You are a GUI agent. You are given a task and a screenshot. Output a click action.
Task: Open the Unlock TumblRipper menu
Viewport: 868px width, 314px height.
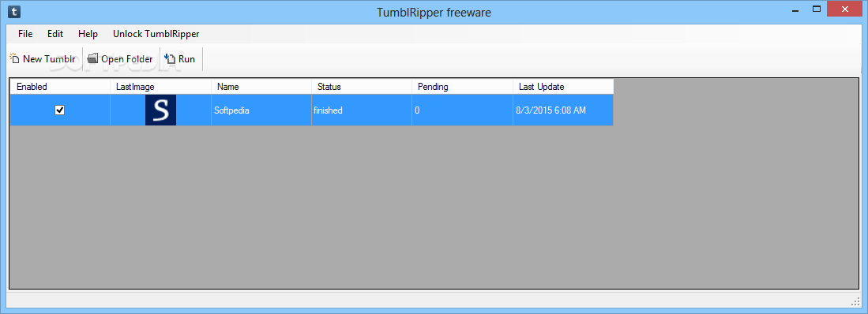pyautogui.click(x=156, y=34)
